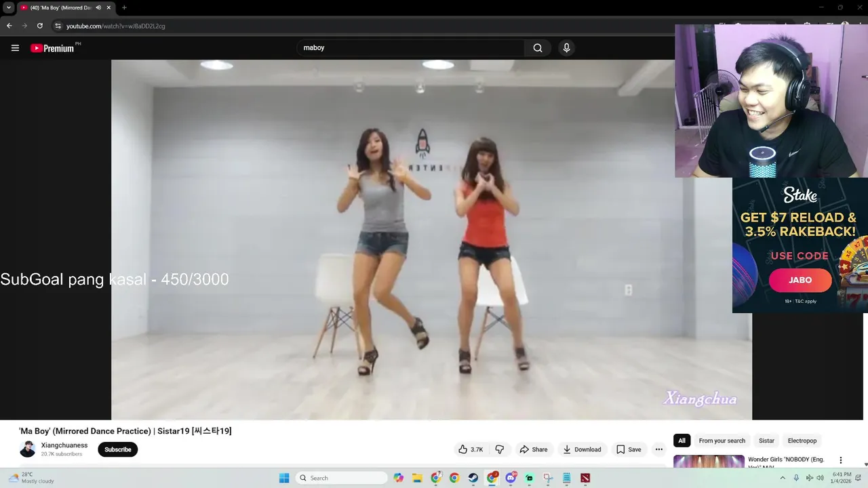Open a new browser tab

pos(124,7)
